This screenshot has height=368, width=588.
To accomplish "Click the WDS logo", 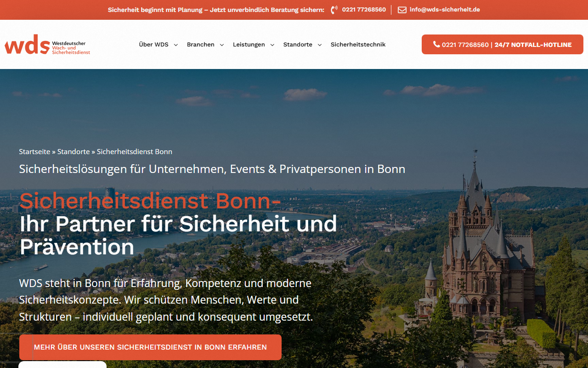I will 47,45.
